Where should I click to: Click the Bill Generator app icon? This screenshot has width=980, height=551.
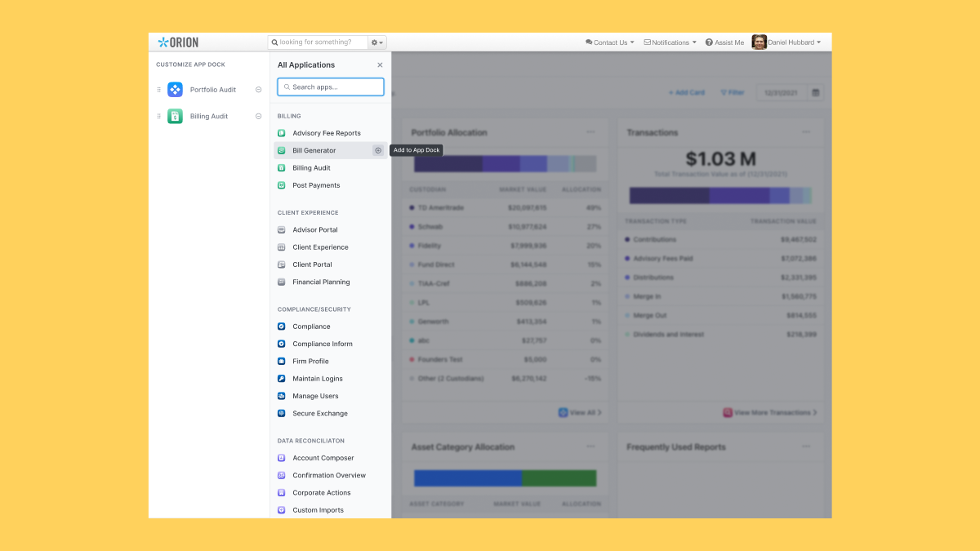(x=282, y=150)
